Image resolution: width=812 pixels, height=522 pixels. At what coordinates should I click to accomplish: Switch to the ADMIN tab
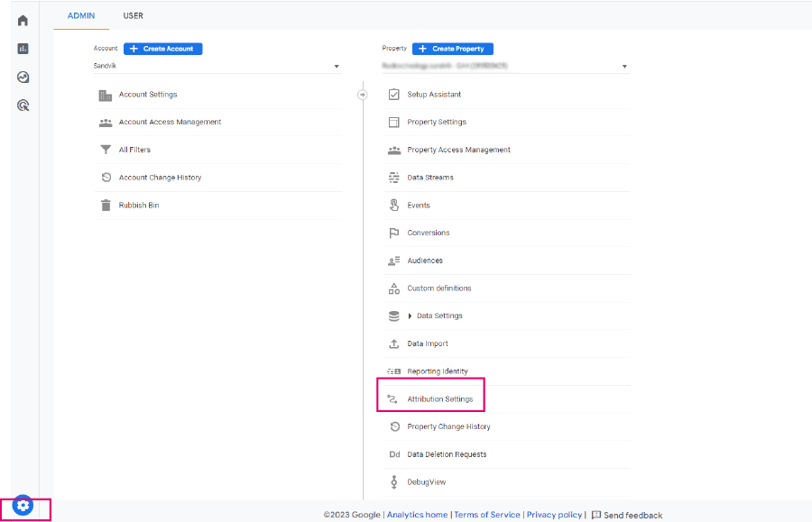81,15
